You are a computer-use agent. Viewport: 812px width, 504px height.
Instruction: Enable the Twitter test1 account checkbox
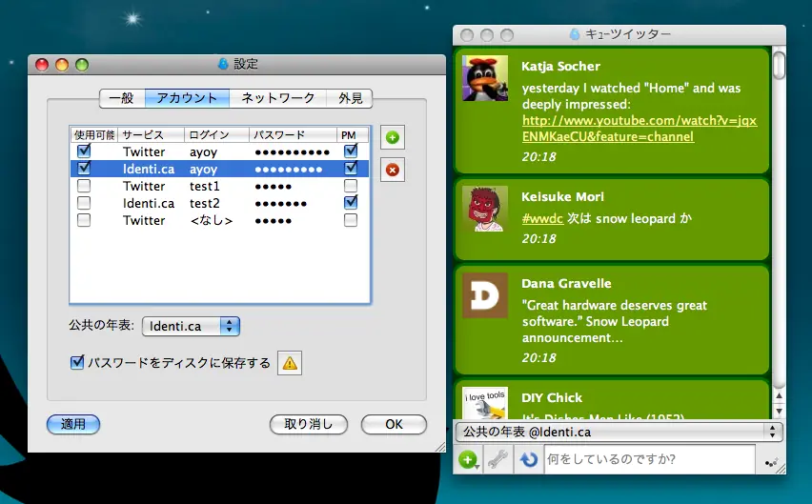[84, 186]
